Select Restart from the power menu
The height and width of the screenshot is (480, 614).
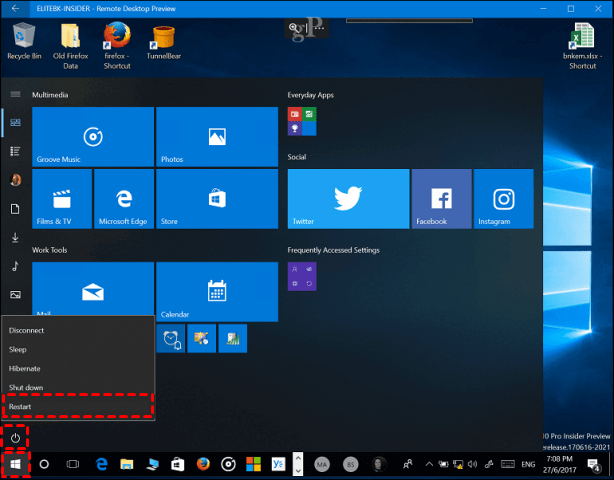coord(78,407)
